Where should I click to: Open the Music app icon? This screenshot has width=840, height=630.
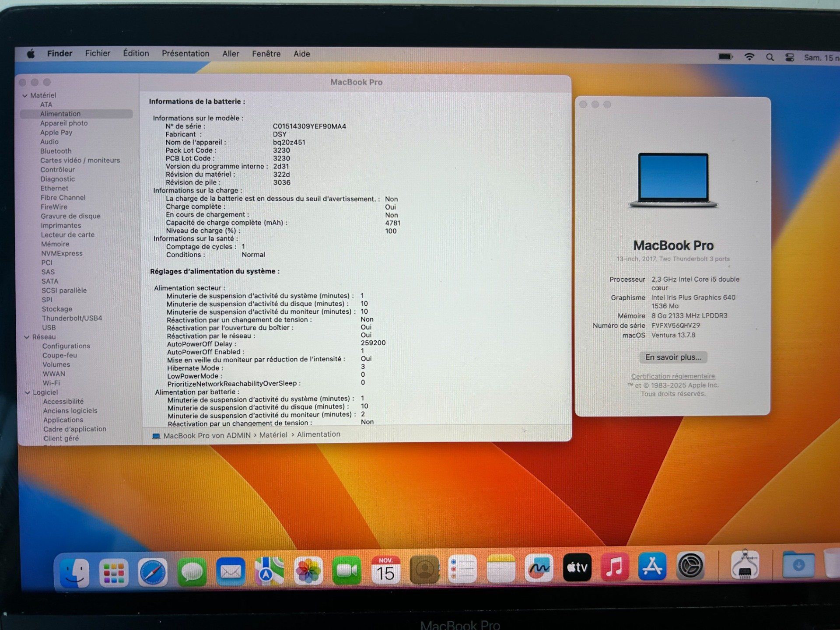coord(614,567)
